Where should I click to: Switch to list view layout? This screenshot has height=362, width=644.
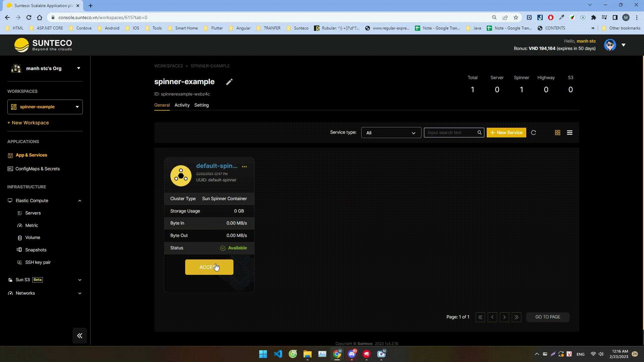[570, 133]
